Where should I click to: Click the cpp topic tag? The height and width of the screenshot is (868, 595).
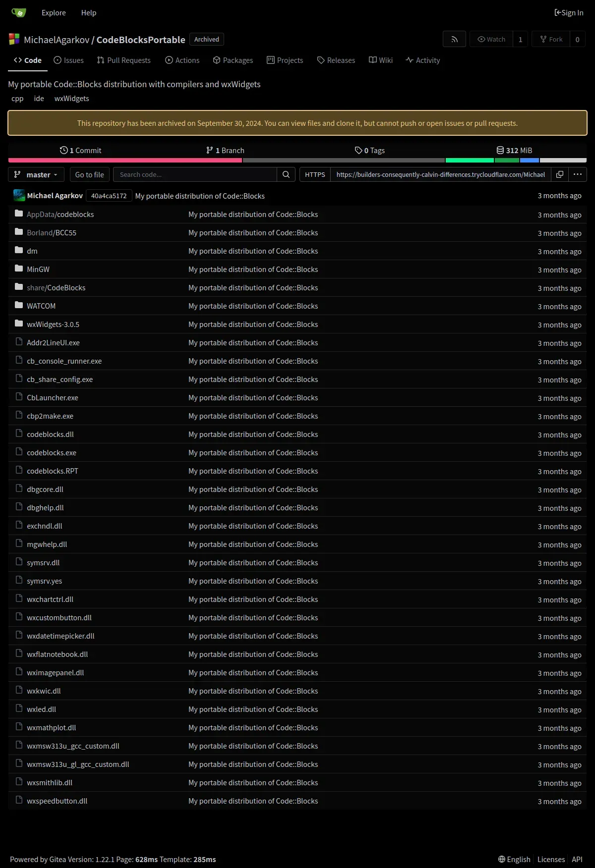[x=17, y=99]
